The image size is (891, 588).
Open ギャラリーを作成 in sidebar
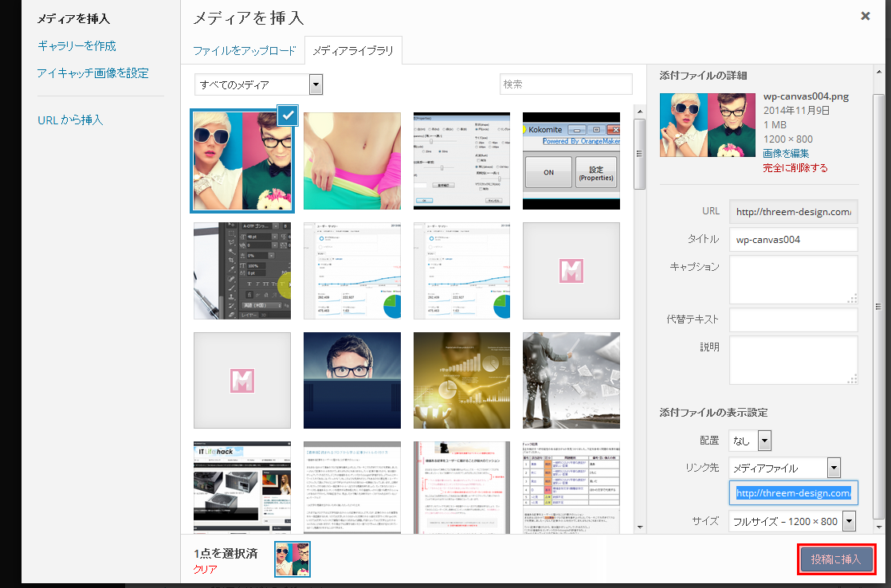click(77, 45)
